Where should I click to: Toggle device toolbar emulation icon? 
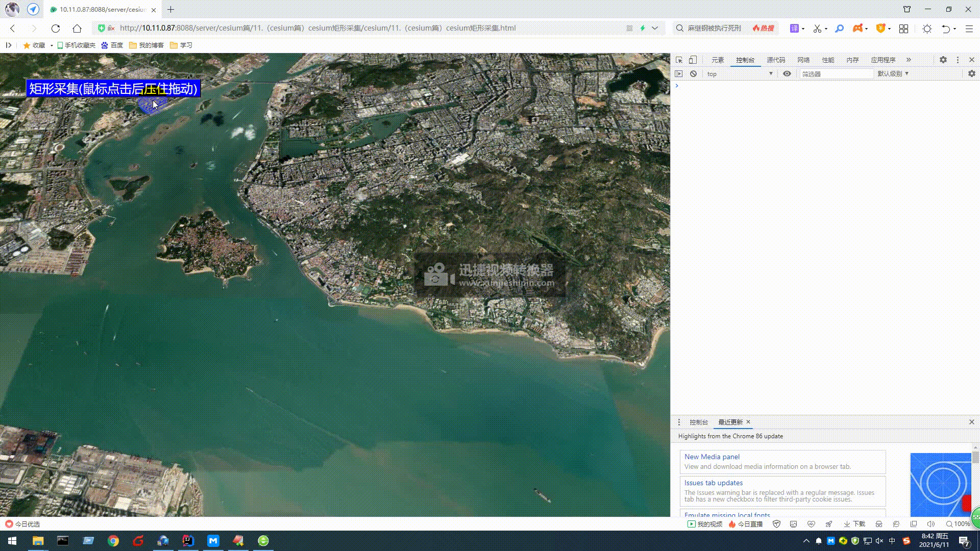click(x=693, y=60)
